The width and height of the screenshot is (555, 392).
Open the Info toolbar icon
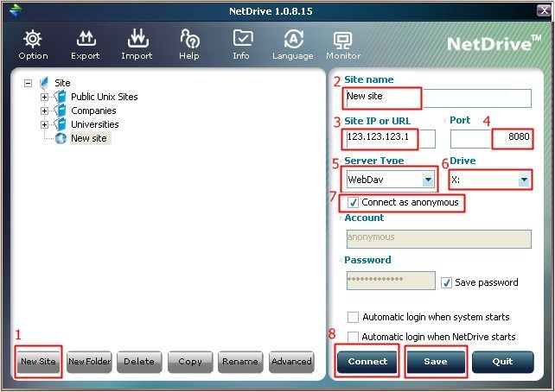pos(242,39)
